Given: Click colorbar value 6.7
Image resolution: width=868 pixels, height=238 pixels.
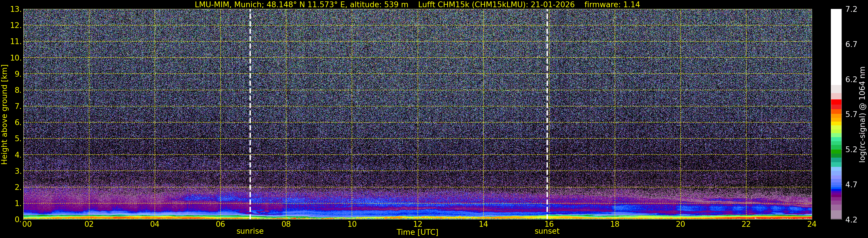Looking at the screenshot, I should coord(852,44).
